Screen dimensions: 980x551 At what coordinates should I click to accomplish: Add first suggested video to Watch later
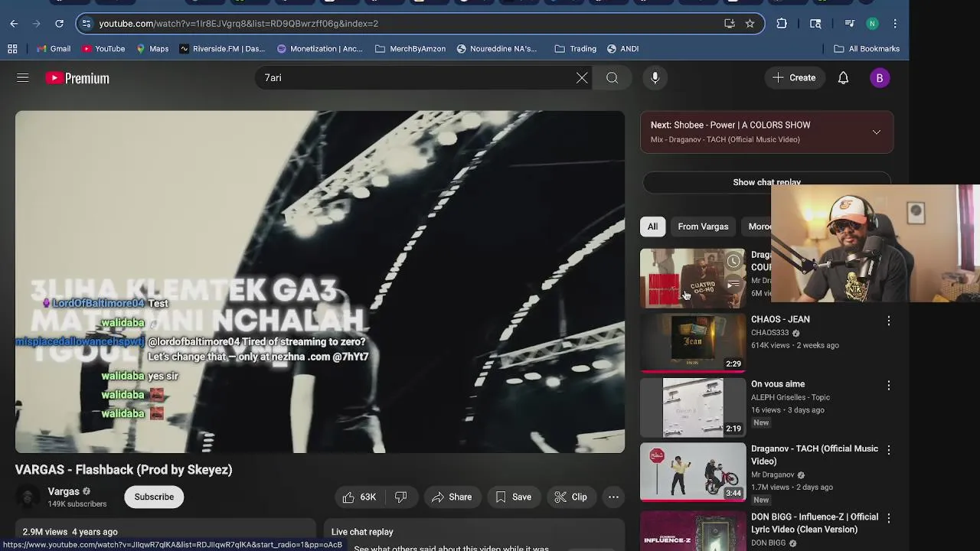(733, 261)
